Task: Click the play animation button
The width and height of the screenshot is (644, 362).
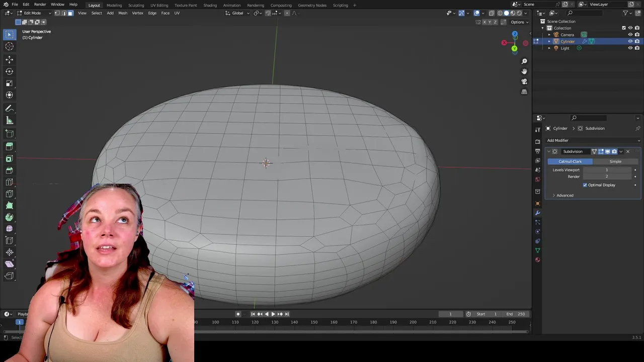Action: (273, 314)
